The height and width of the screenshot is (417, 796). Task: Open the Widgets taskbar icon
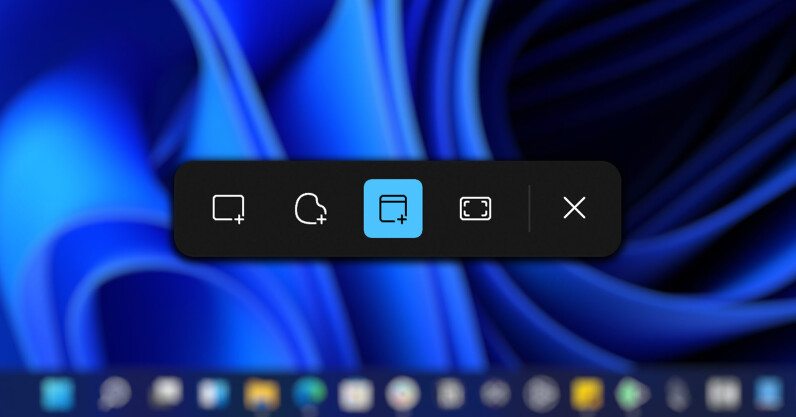(x=214, y=394)
